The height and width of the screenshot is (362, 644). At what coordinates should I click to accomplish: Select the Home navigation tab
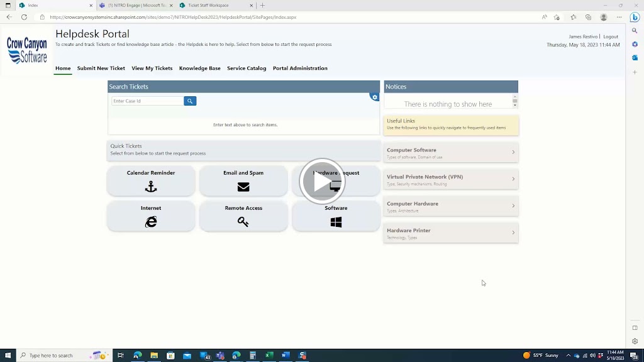[63, 68]
